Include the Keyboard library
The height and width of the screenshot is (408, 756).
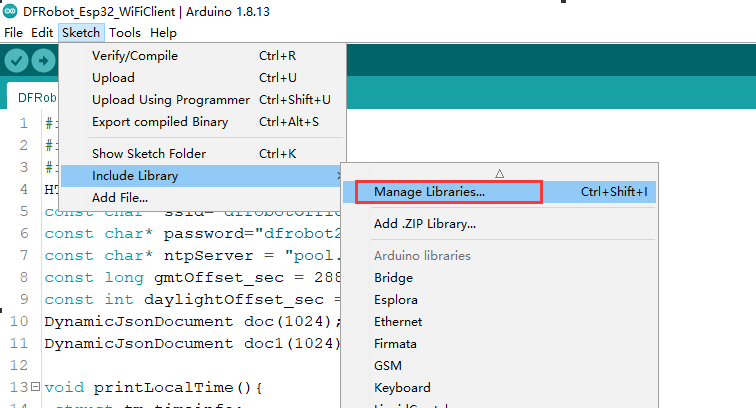[500, 388]
